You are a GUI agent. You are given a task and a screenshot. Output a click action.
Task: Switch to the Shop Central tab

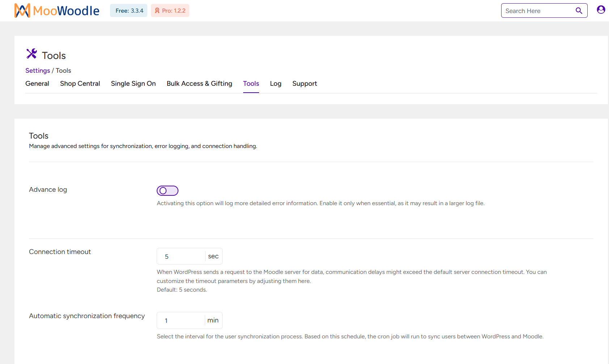pyautogui.click(x=80, y=84)
